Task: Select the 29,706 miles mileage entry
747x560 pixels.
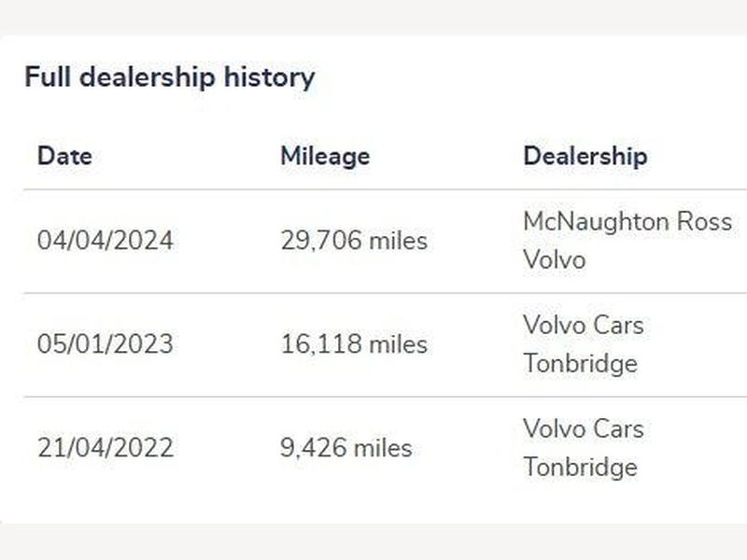Action: [354, 241]
